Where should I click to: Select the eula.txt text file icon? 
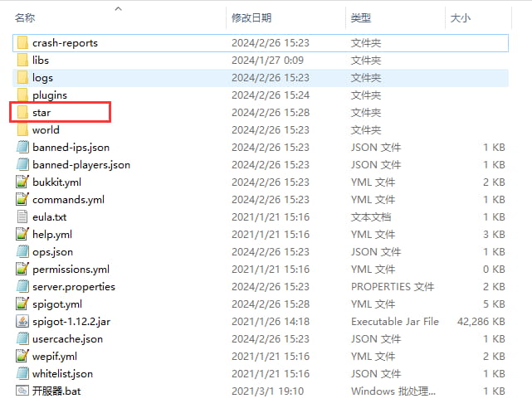point(22,216)
